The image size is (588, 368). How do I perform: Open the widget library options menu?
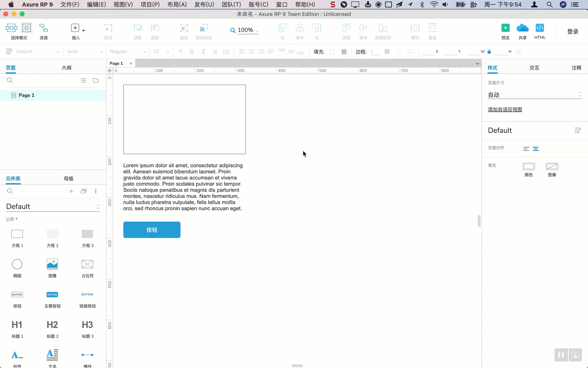(x=96, y=191)
